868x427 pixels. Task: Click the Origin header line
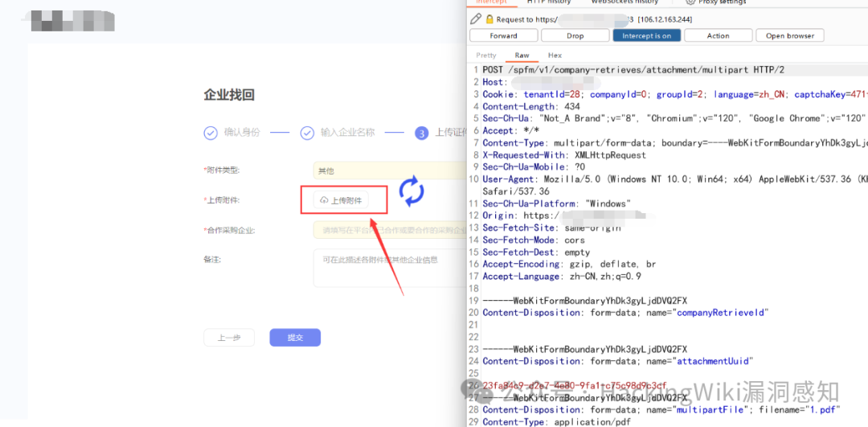[570, 216]
